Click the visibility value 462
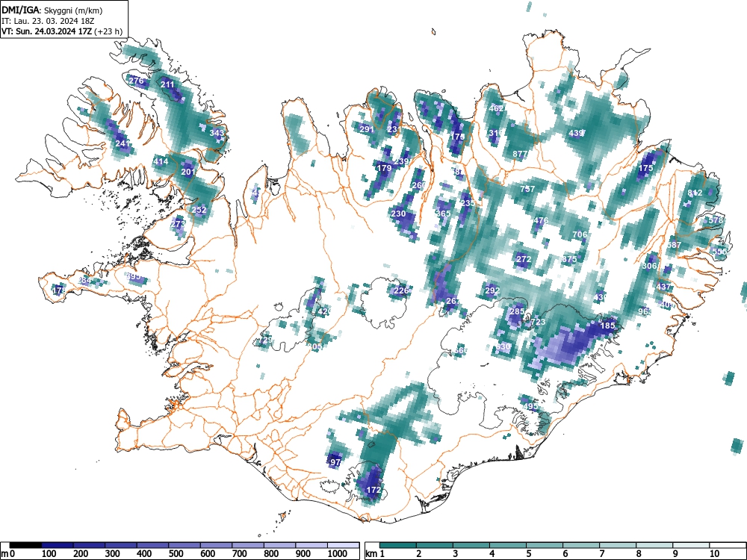 (x=497, y=108)
